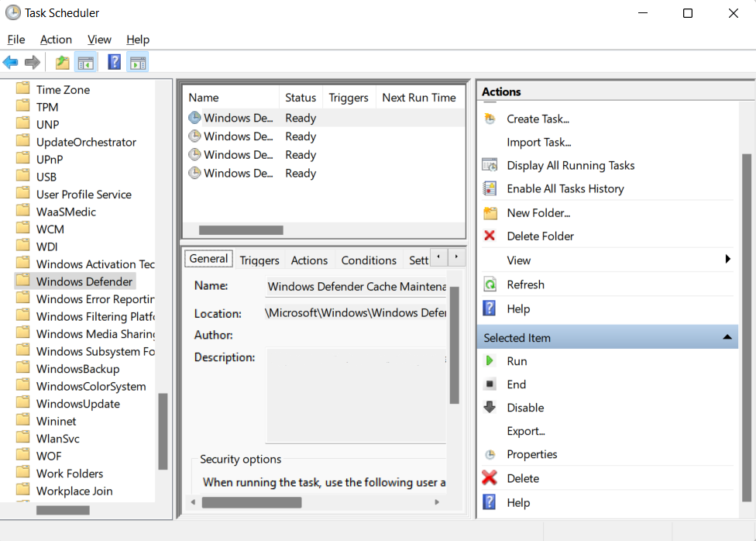Click the Enable All Tasks History icon
Viewport: 756px width, 541px height.
[x=490, y=188]
